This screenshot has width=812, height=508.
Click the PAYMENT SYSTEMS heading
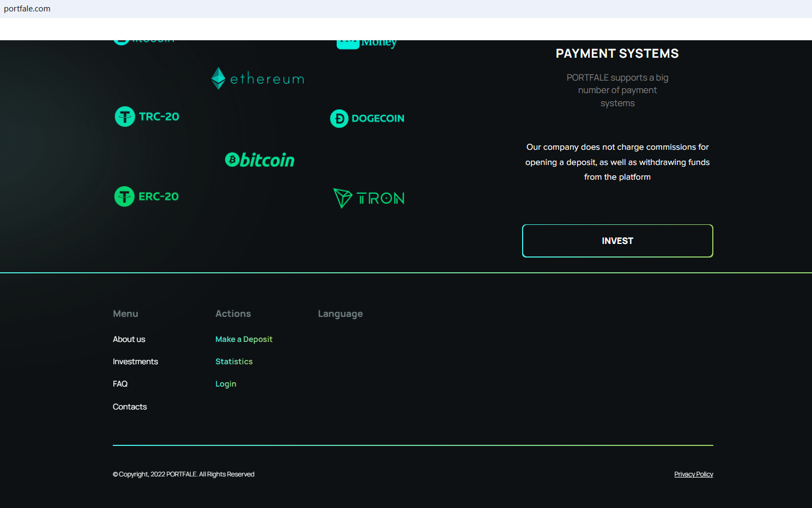617,53
